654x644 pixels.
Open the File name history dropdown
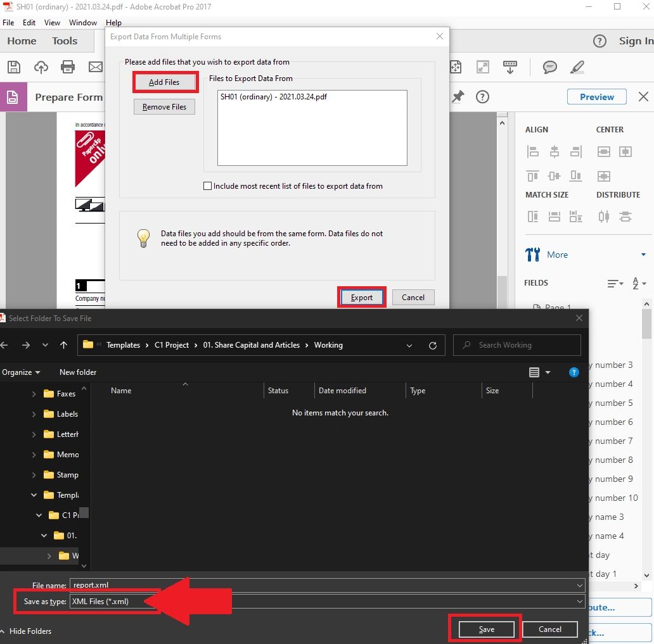pyautogui.click(x=579, y=585)
